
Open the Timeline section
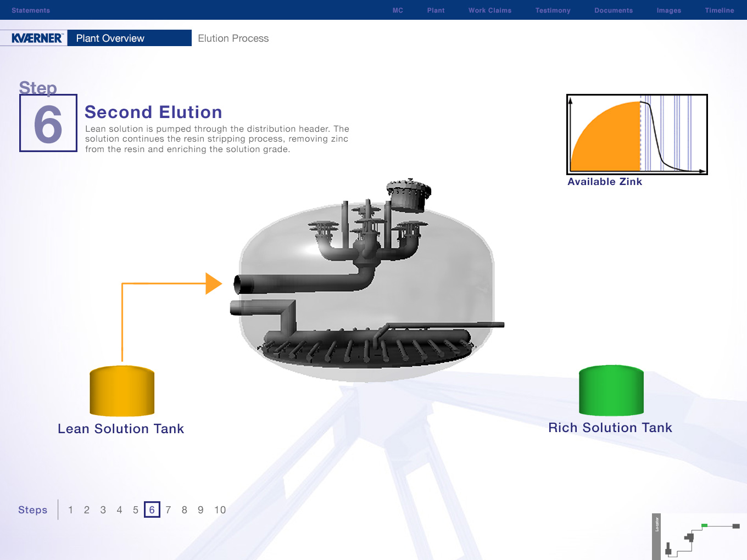pos(719,10)
